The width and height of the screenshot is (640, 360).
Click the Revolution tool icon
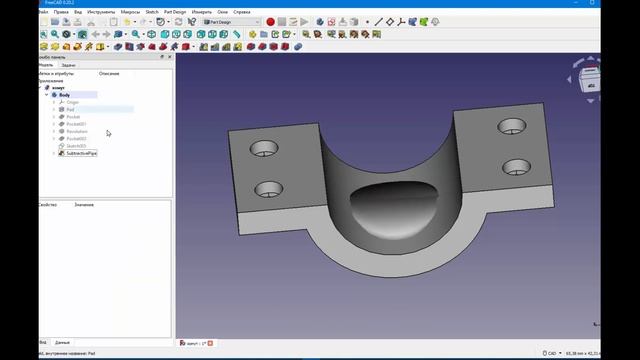tap(55, 47)
